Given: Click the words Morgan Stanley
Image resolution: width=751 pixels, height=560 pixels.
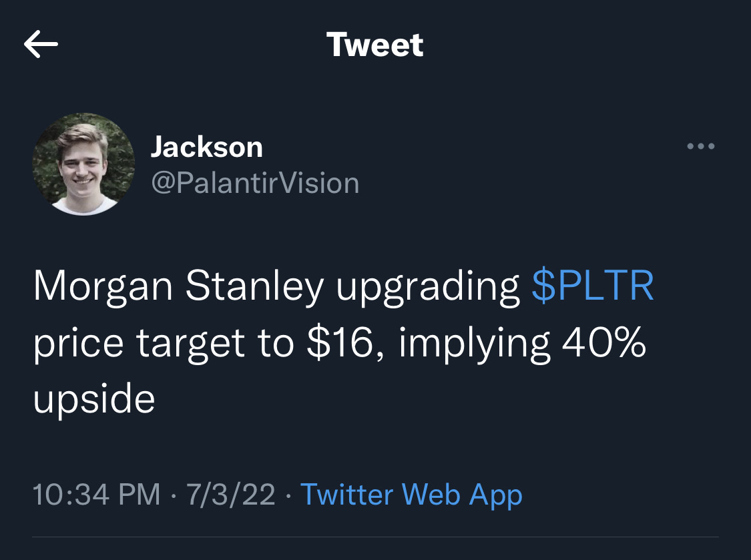Looking at the screenshot, I should tap(178, 286).
